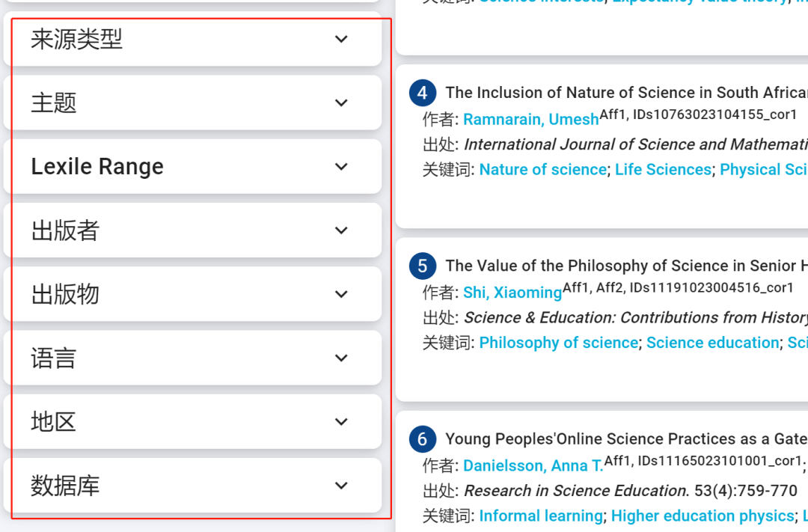
Task: Expand the 数据库 filter chevron
Action: tap(341, 486)
